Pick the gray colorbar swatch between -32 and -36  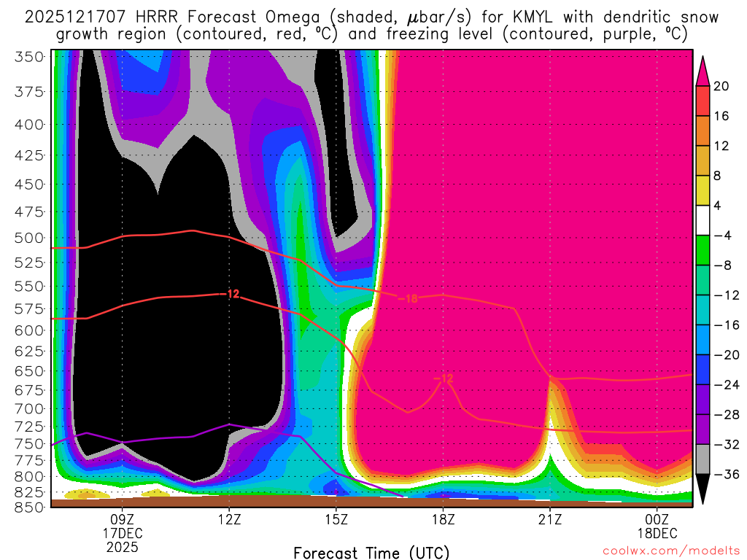tap(703, 459)
